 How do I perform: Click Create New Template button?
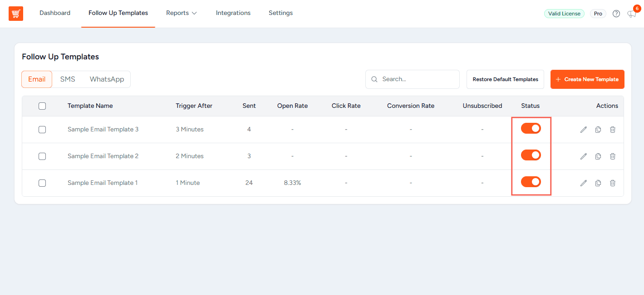point(587,79)
